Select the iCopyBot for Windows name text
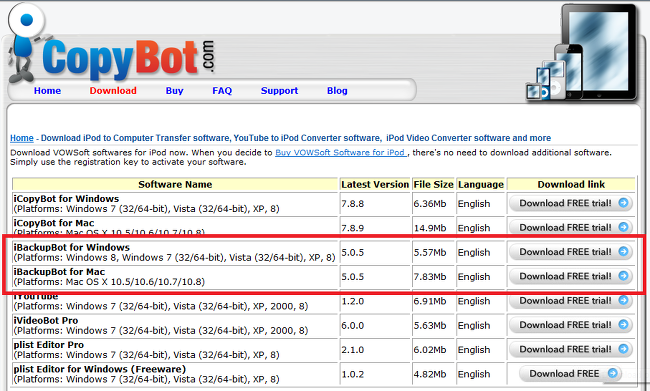The image size is (650, 391). (x=66, y=199)
